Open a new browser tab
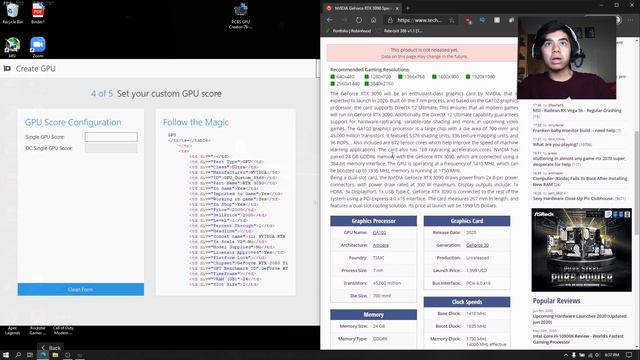The height and width of the screenshot is (360, 640). 408,8
